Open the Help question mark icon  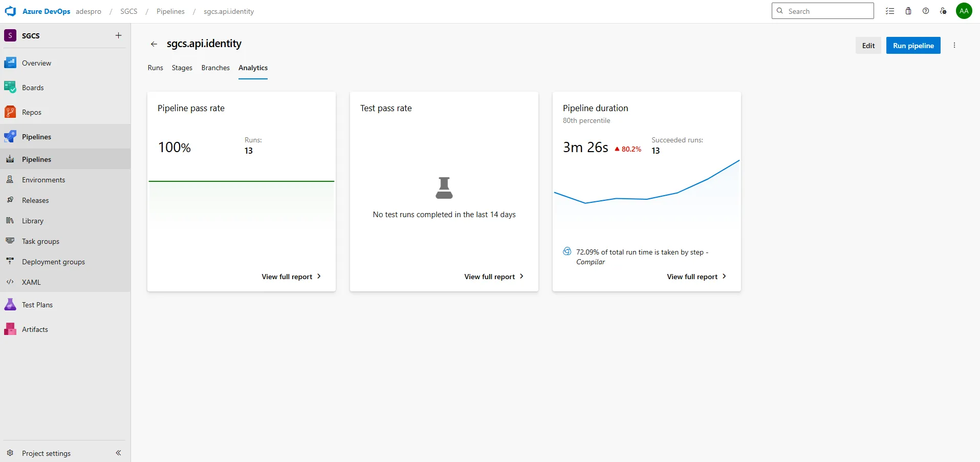coord(926,11)
